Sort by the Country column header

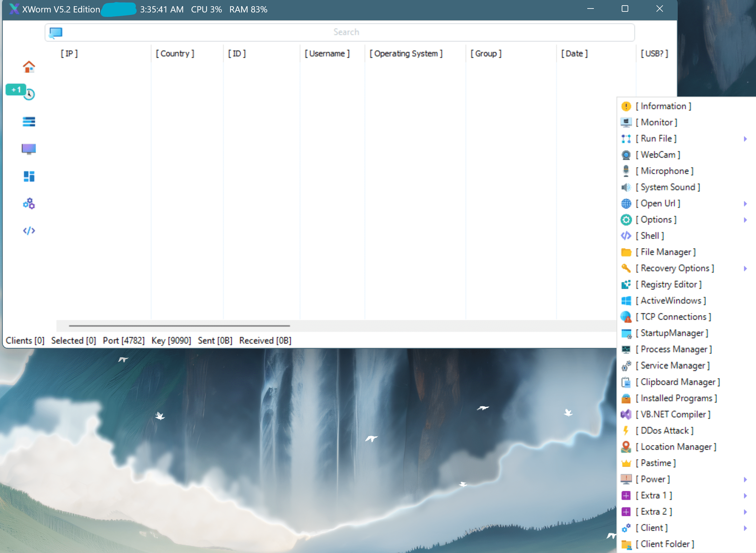(175, 54)
